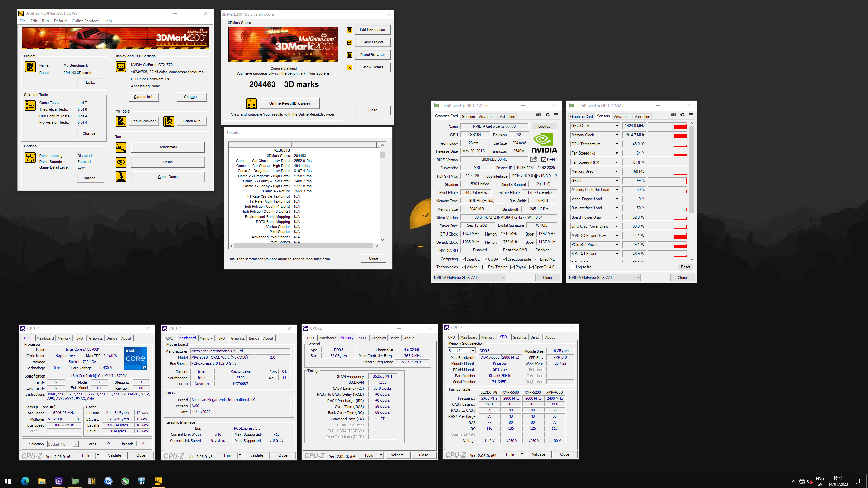Click the Details horizontal scrollbar
Screen dimensions: 868x488
pos(304,246)
